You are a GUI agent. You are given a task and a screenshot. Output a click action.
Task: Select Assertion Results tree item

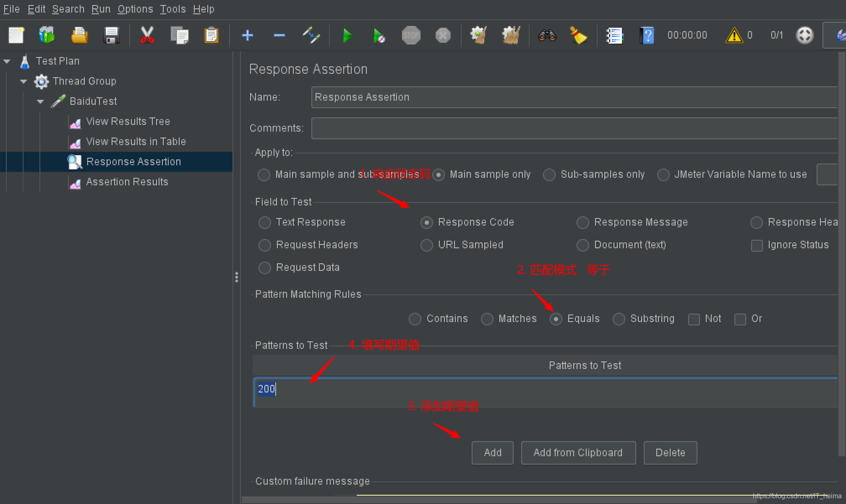[127, 182]
